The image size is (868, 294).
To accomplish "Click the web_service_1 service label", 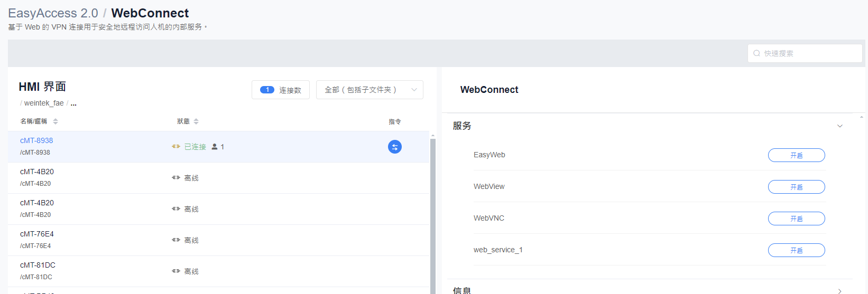I will (x=498, y=250).
